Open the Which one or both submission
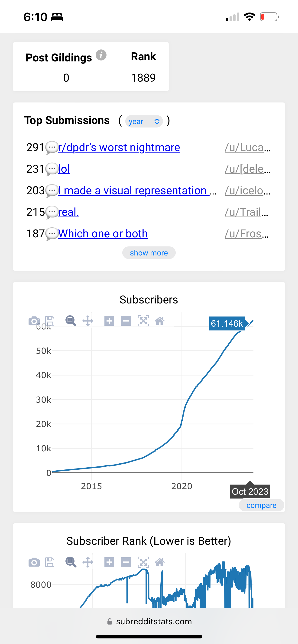The height and width of the screenshot is (644, 298). [x=103, y=233]
